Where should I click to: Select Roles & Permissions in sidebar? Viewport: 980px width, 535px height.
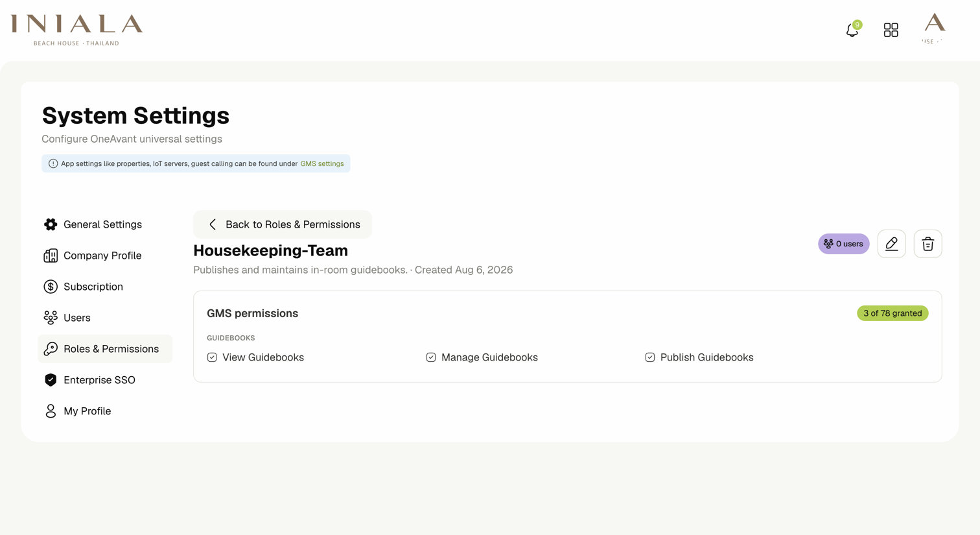coord(105,349)
